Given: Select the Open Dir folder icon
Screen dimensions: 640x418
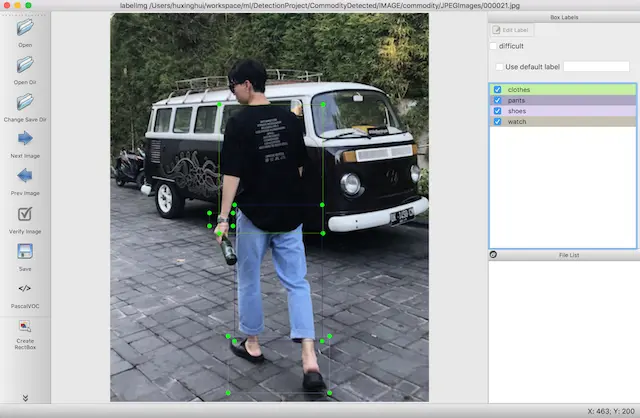Looking at the screenshot, I should pyautogui.click(x=25, y=65).
